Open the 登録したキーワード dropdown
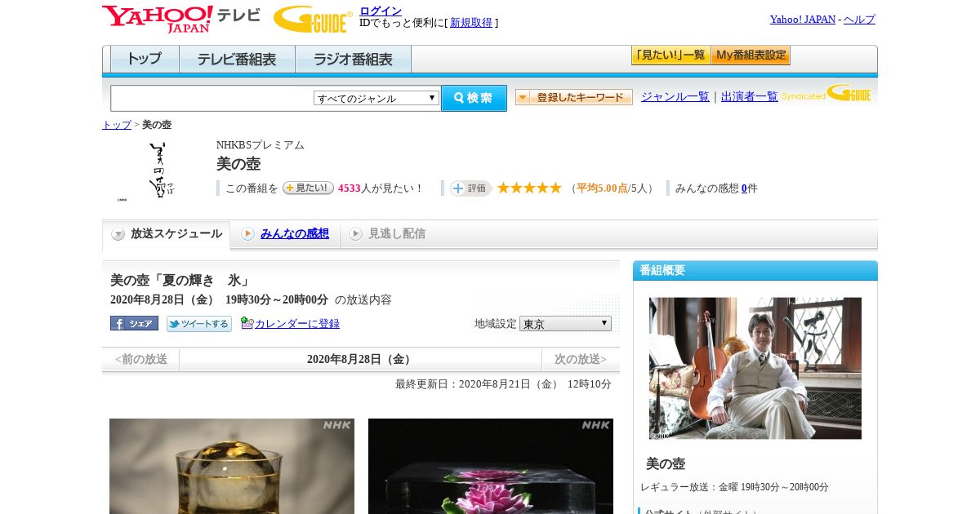Image resolution: width=980 pixels, height=514 pixels. 574,97
